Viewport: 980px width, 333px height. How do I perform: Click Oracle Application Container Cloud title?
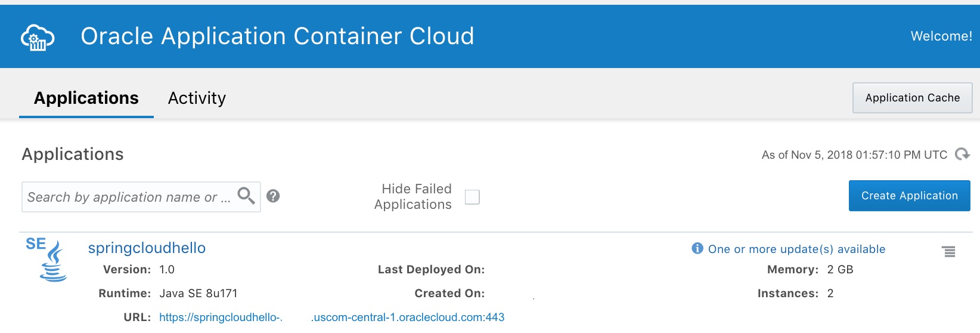tap(277, 36)
